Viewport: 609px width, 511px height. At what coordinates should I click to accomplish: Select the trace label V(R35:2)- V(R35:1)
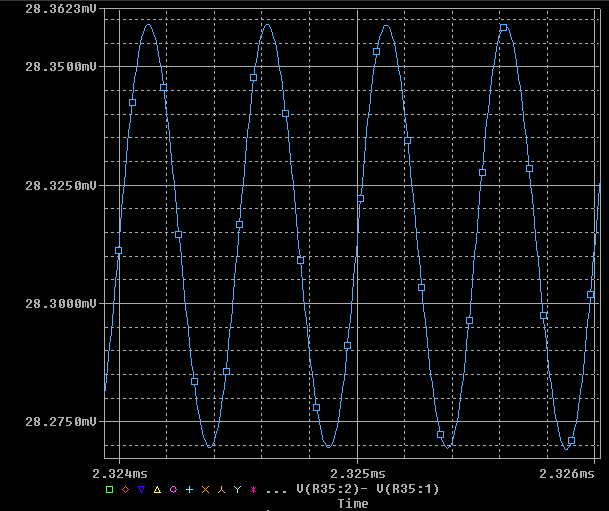(367, 489)
